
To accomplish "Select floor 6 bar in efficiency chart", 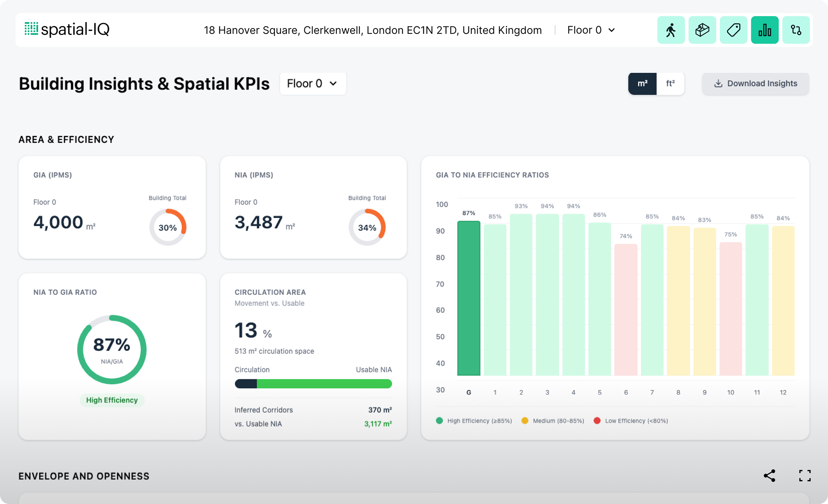I will click(625, 309).
